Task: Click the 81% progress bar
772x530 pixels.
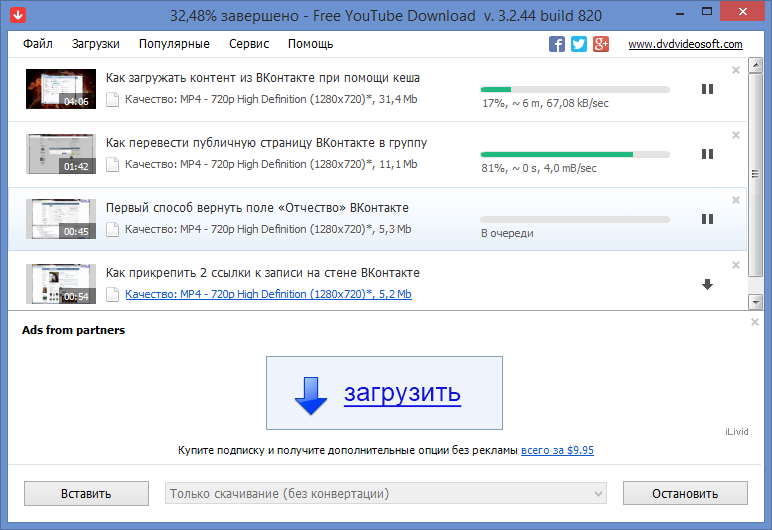Action: [575, 155]
